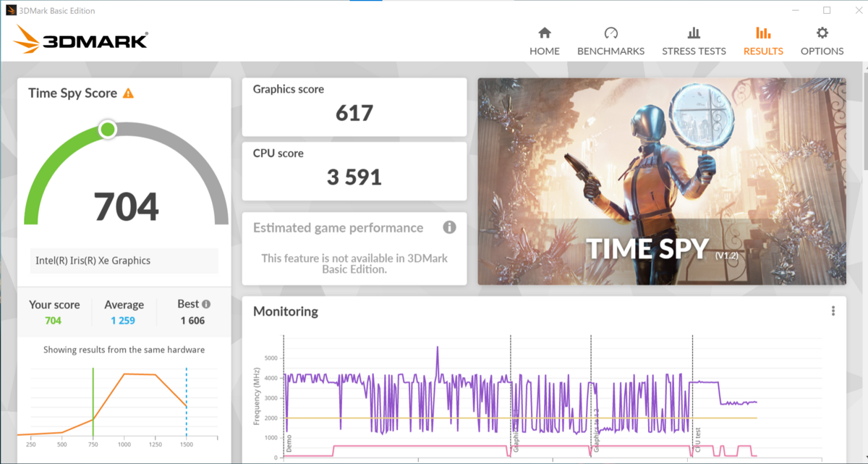
Task: Click the Graphics score value 617
Action: [x=354, y=113]
